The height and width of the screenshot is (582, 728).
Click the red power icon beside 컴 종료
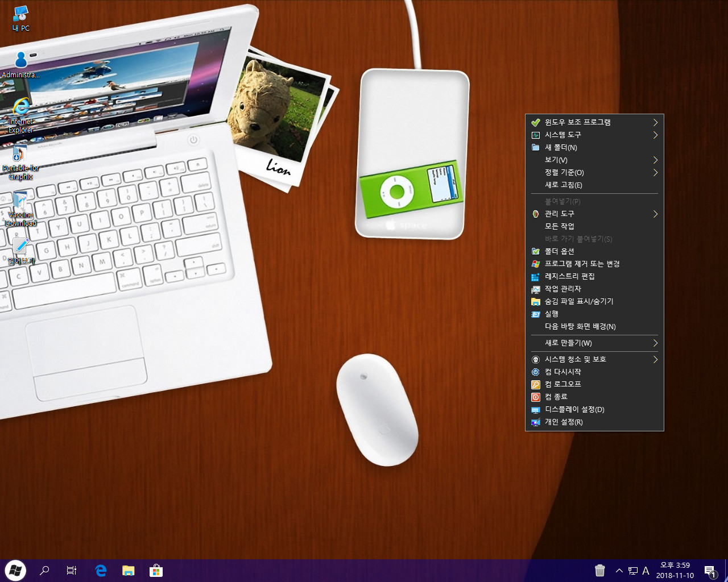[535, 397]
